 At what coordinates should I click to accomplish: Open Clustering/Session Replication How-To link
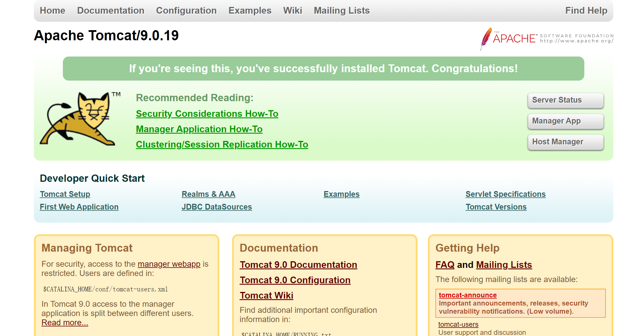click(x=222, y=144)
